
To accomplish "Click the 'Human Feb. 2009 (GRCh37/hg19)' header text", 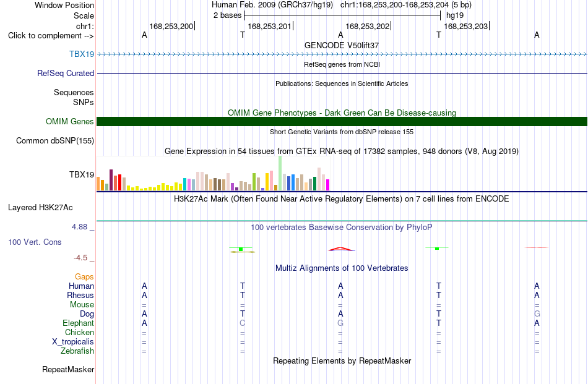I will pos(272,5).
